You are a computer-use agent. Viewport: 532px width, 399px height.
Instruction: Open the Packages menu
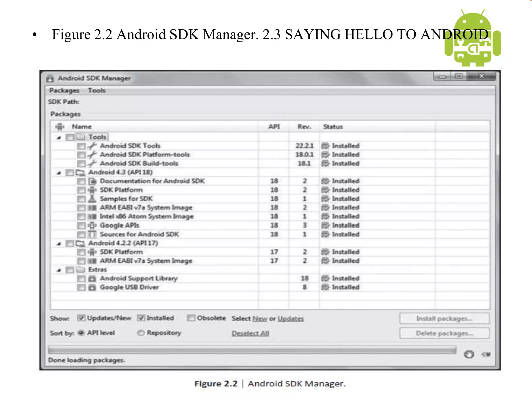pos(64,90)
